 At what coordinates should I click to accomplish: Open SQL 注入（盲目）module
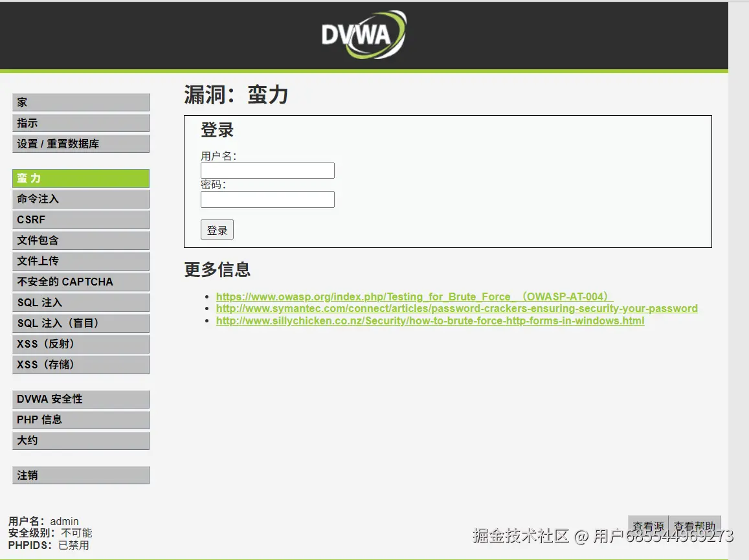(80, 323)
